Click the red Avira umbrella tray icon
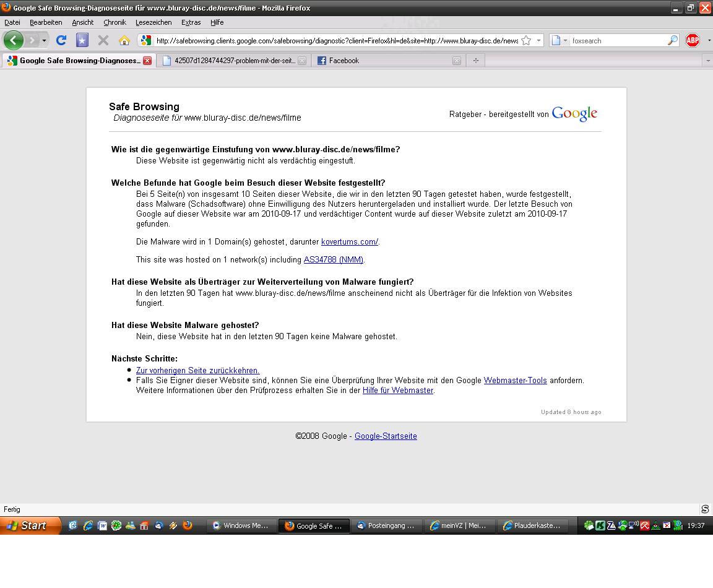This screenshot has width=713, height=588. (x=645, y=525)
